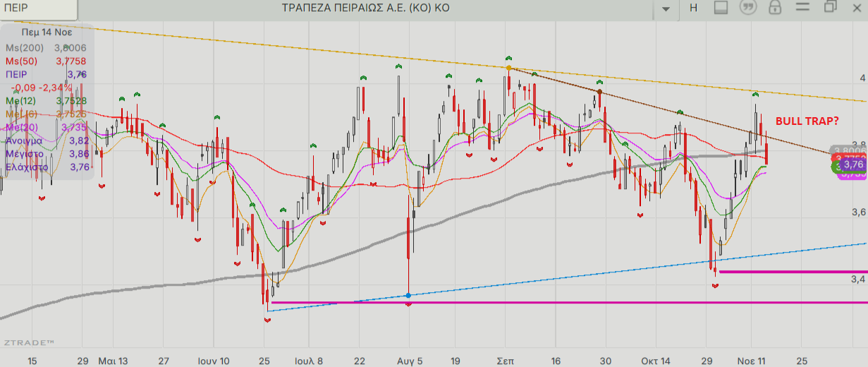Select the long lower magenta support line
This screenshot has width=868, height=367.
click(568, 303)
